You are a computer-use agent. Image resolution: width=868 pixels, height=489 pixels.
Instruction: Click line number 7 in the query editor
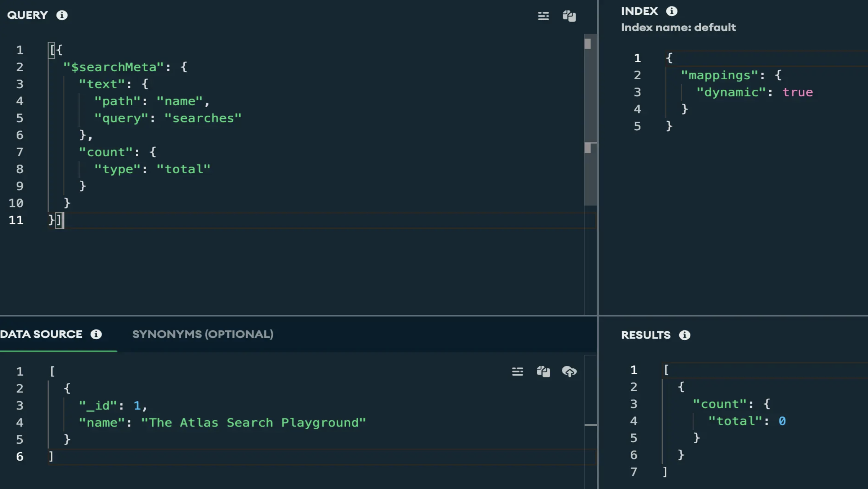[19, 152]
